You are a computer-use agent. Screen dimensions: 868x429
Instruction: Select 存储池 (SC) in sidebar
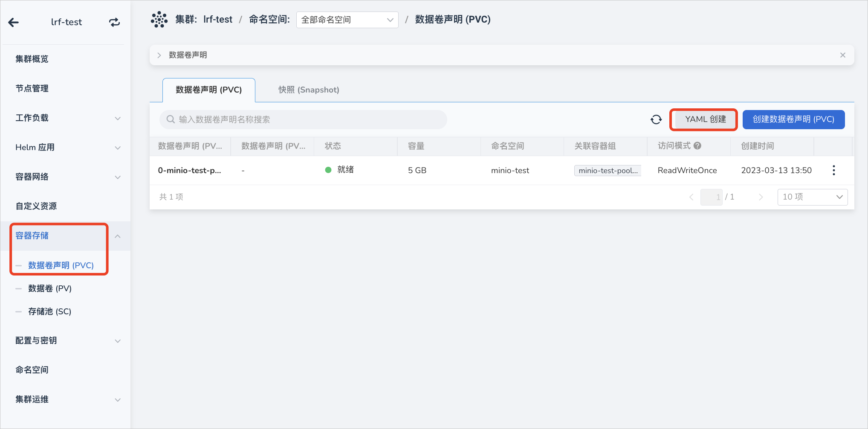pos(50,311)
